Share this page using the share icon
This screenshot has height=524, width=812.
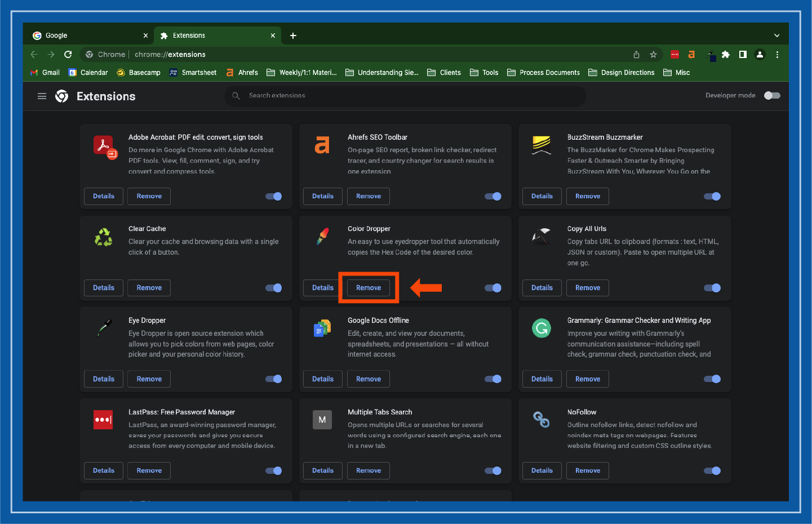636,55
